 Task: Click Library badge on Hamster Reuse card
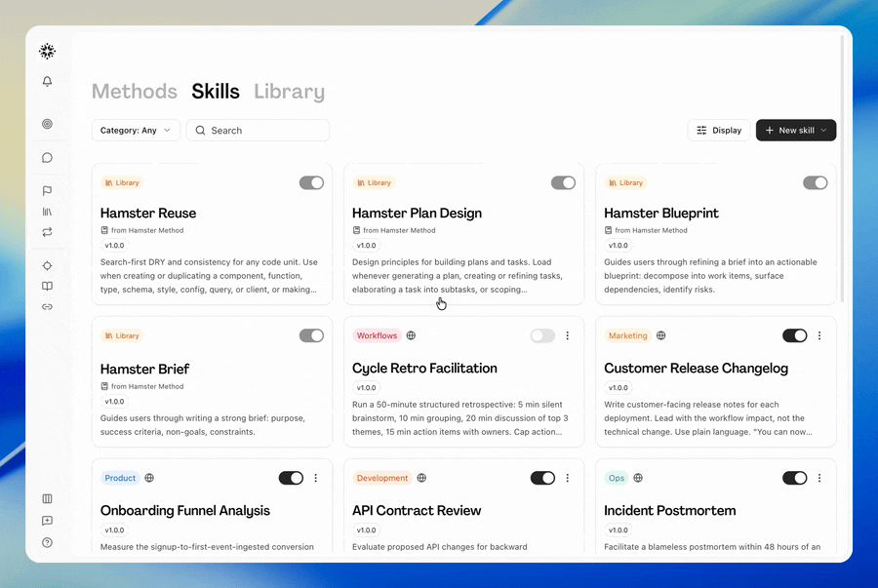click(122, 183)
